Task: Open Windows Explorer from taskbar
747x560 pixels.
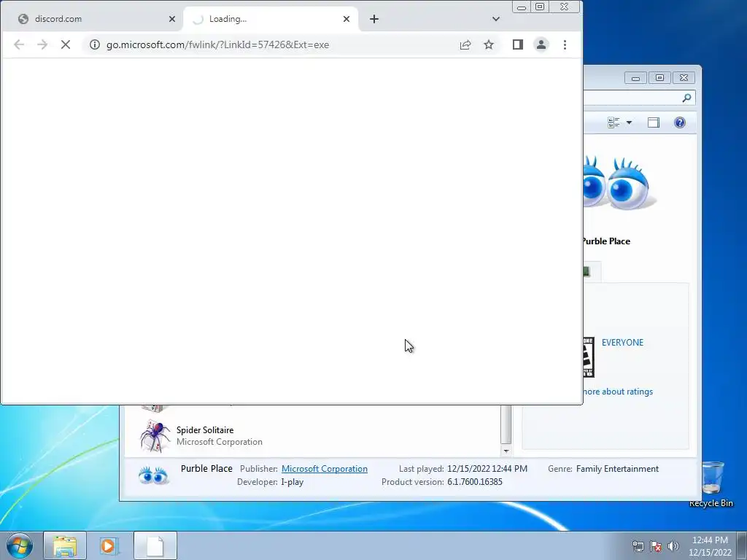Action: (65, 545)
